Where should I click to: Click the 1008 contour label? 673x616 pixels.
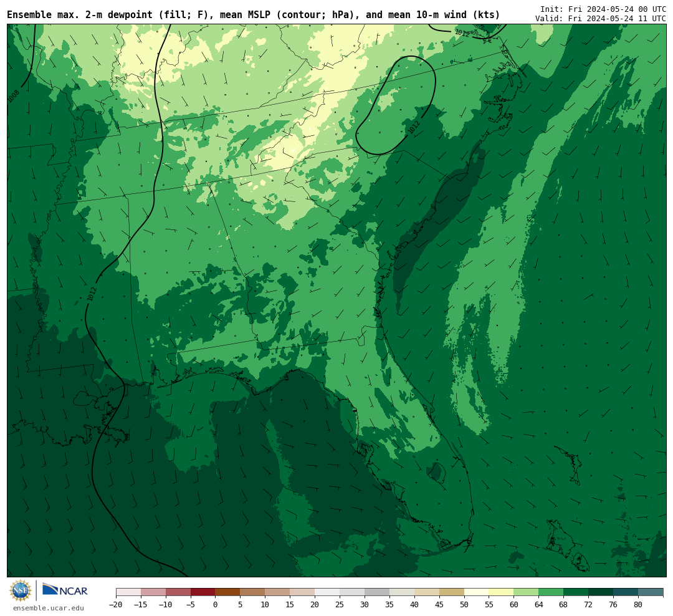coord(13,96)
